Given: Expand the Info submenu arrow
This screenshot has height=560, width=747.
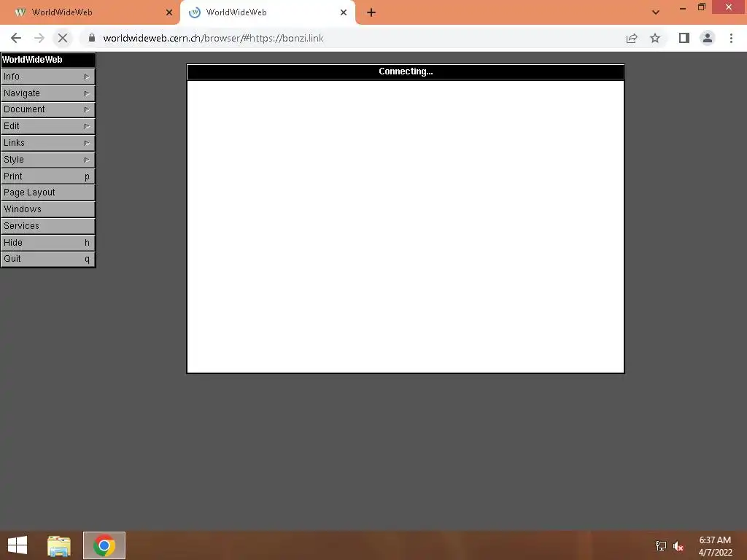Looking at the screenshot, I should (87, 77).
